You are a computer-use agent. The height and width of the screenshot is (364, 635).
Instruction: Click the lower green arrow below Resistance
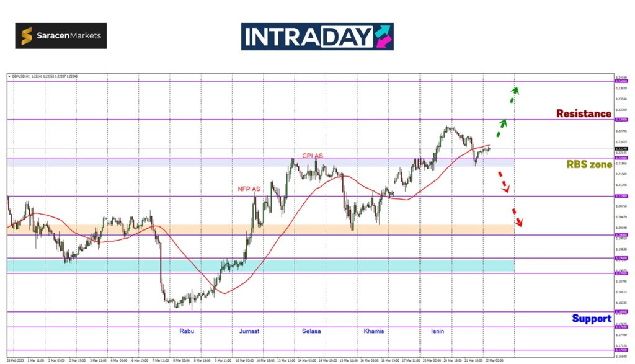(500, 128)
